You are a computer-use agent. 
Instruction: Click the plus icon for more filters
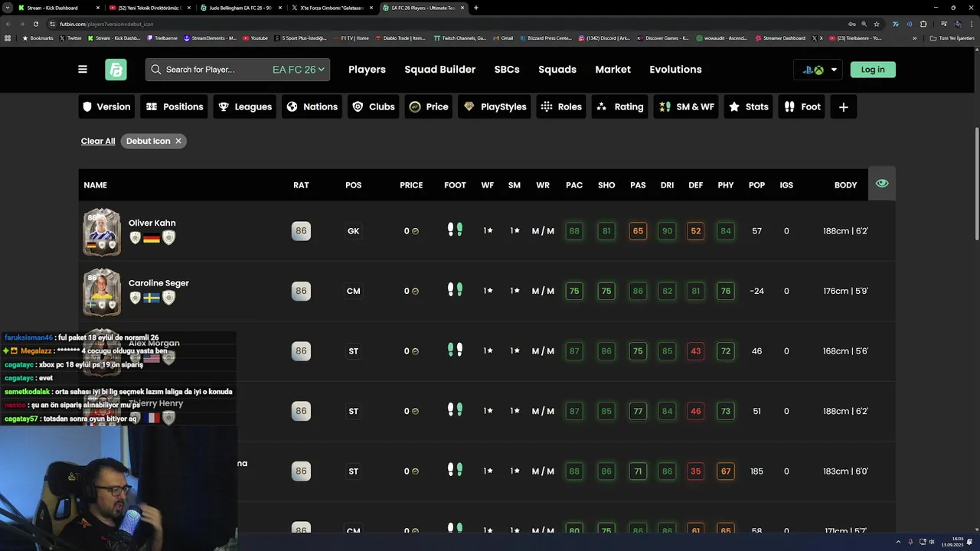(x=844, y=107)
